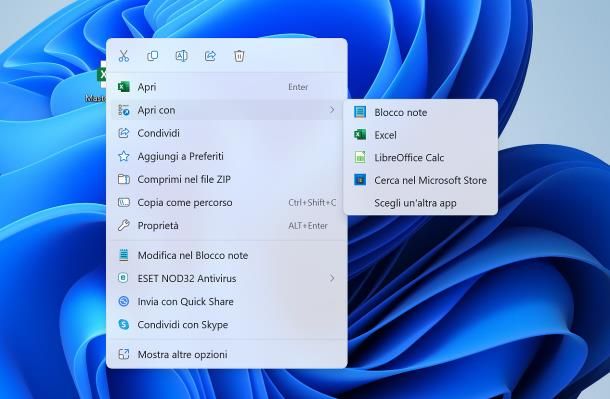Image resolution: width=610 pixels, height=399 pixels.
Task: Open the Apri con submenu entry
Action: 226,110
